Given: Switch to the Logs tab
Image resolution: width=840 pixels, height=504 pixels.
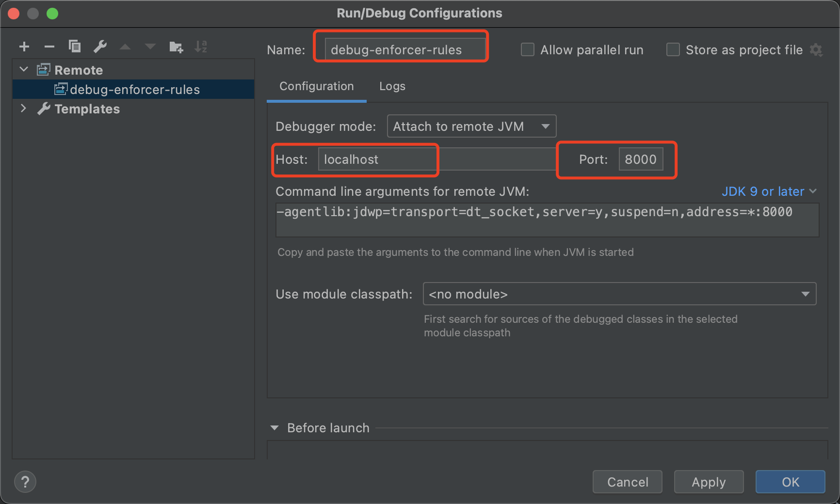Looking at the screenshot, I should 392,86.
